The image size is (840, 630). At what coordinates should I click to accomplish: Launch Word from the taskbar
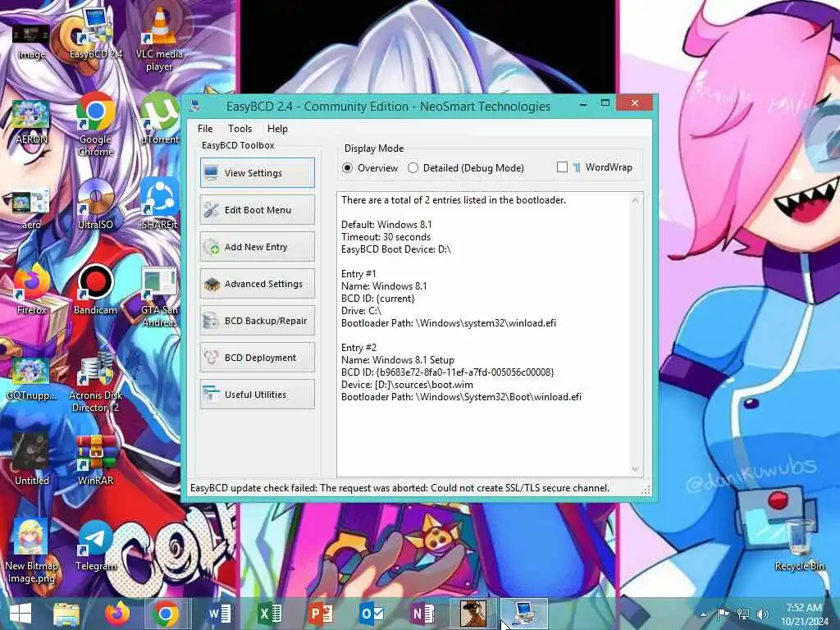click(219, 614)
